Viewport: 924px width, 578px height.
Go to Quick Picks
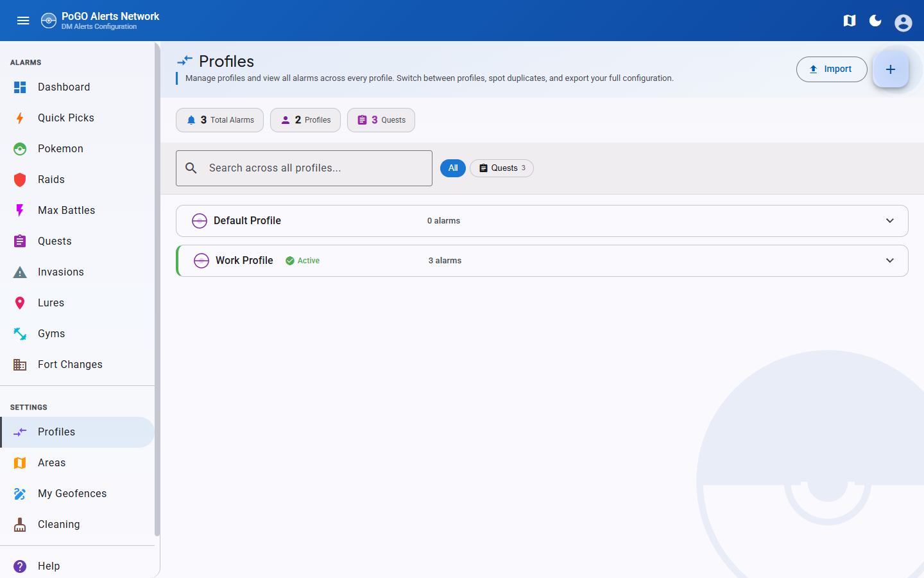77,118
